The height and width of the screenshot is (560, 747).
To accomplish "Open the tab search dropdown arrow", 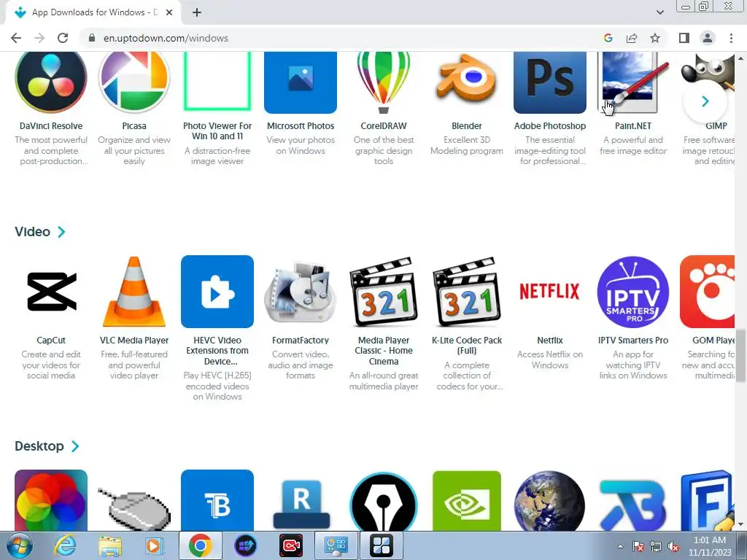I will [x=659, y=12].
